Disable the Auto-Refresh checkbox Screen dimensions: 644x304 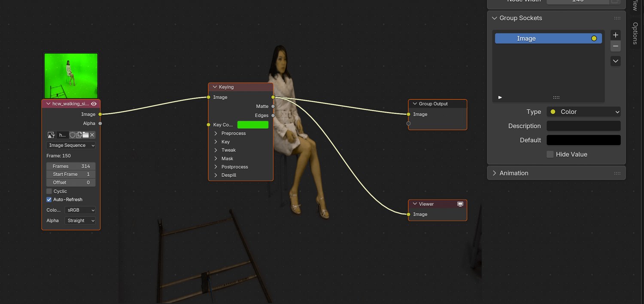click(49, 200)
